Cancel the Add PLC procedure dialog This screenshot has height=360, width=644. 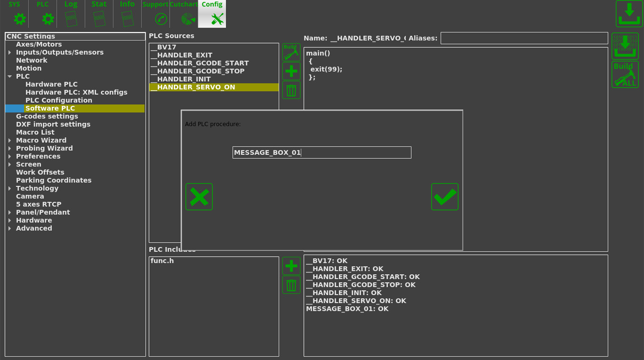click(199, 197)
